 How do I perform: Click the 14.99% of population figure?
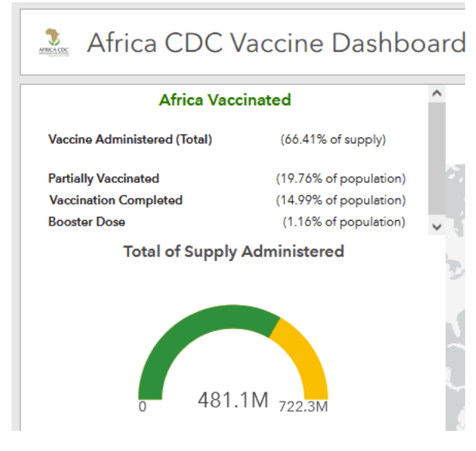point(341,200)
